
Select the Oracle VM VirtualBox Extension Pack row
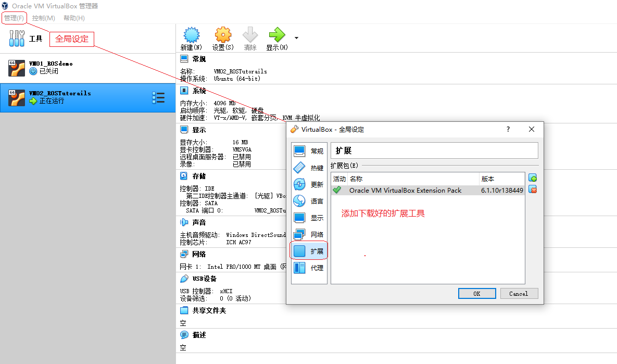pyautogui.click(x=406, y=191)
